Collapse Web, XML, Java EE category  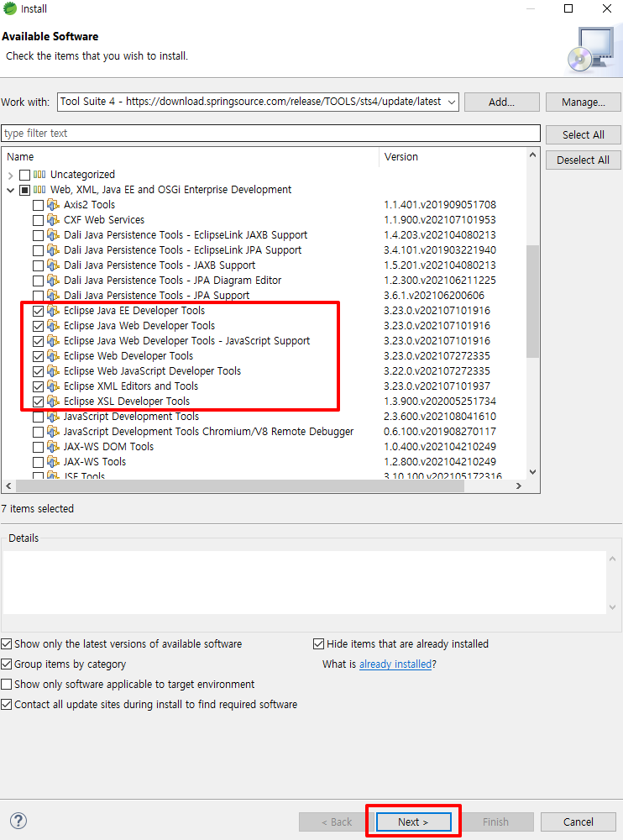[10, 190]
